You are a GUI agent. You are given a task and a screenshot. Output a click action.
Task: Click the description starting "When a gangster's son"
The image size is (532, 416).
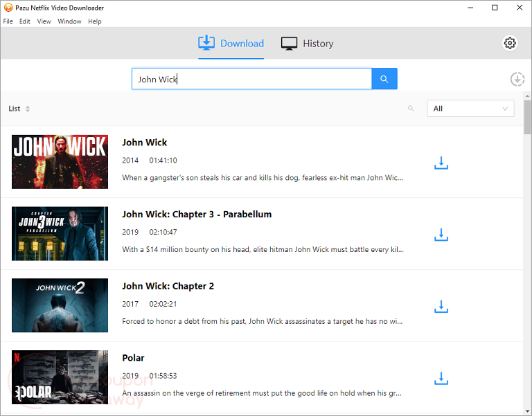coord(263,178)
